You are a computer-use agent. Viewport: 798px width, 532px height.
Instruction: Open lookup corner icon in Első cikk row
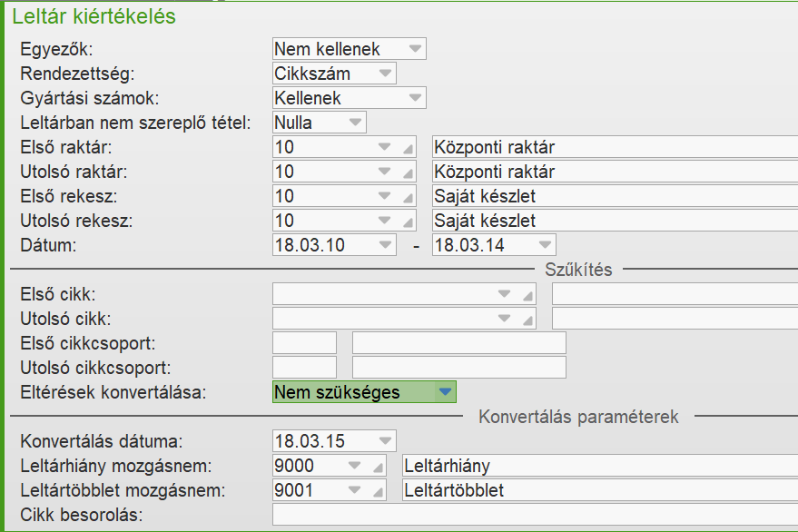(x=527, y=296)
